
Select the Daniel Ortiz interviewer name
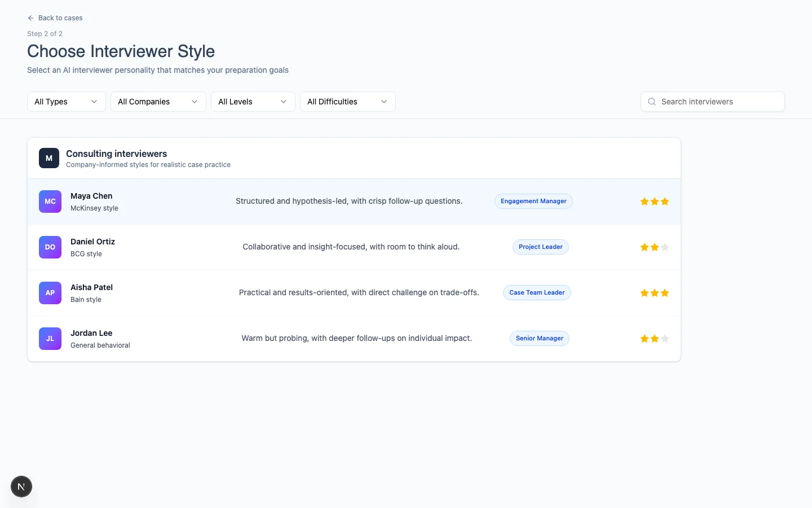[92, 242]
